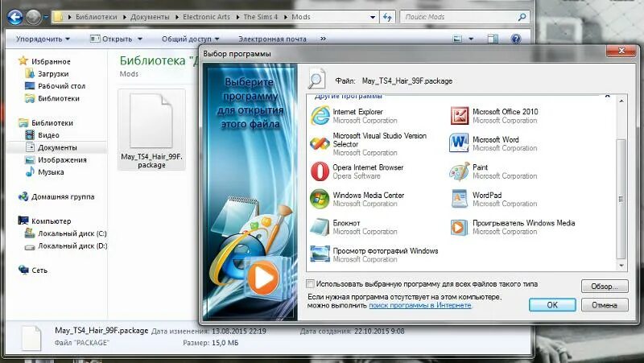Viewport: 644px width, 363px height.
Task: Pick Windows Media Center icon
Action: [320, 199]
